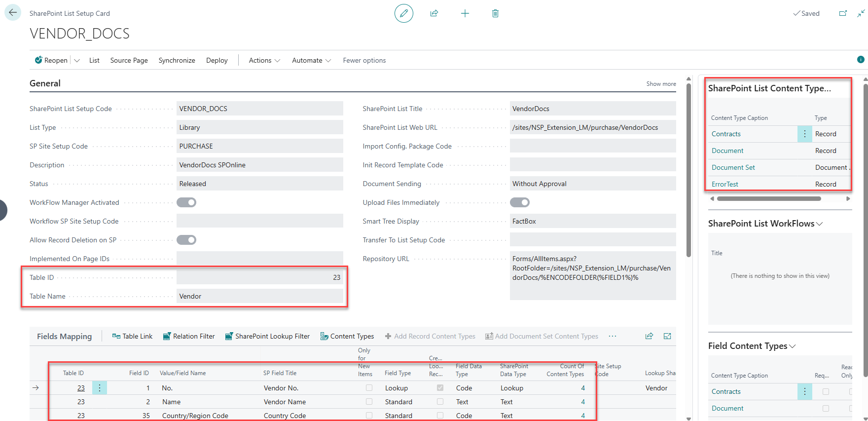Click Synchronize in the action bar
868x421 pixels.
tap(177, 60)
